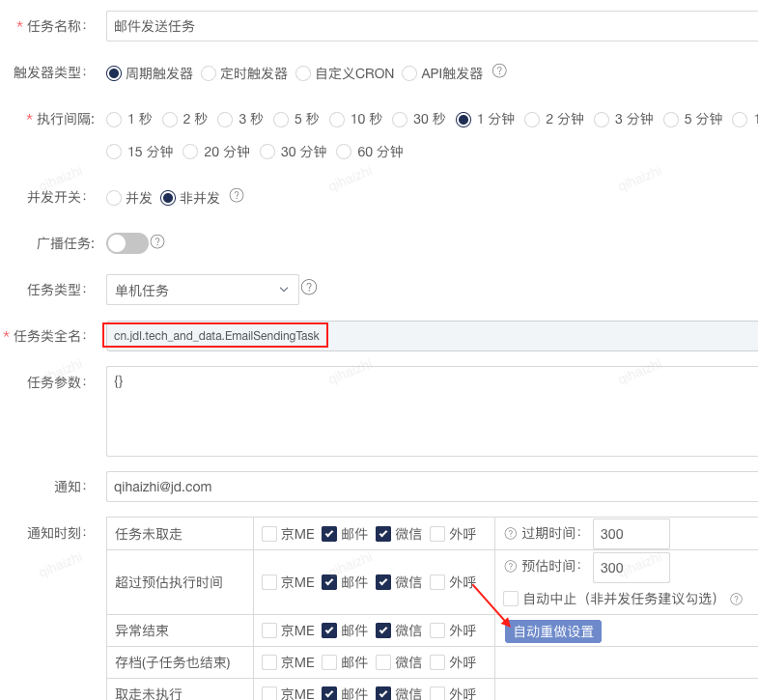The image size is (758, 700).
Task: Uncheck 微信 in the 异常结束 row
Action: click(x=383, y=630)
